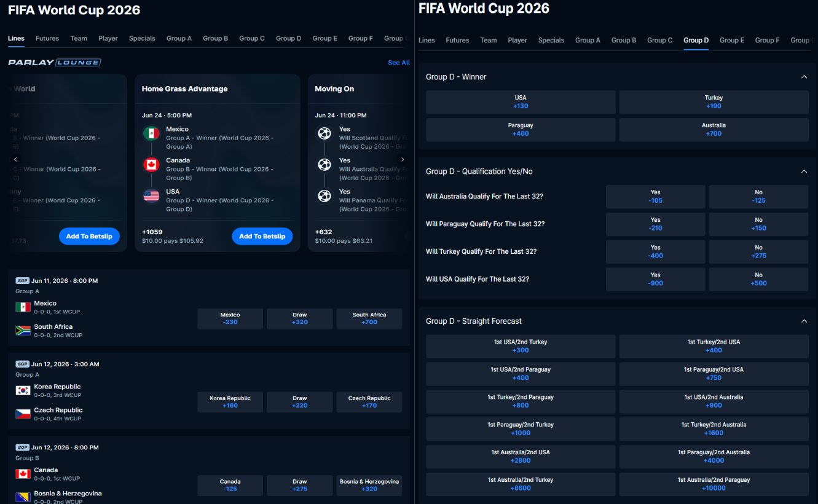Screen dimensions: 818x504
Task: Click the Mexico flag in Group A match row
Action: point(23,307)
